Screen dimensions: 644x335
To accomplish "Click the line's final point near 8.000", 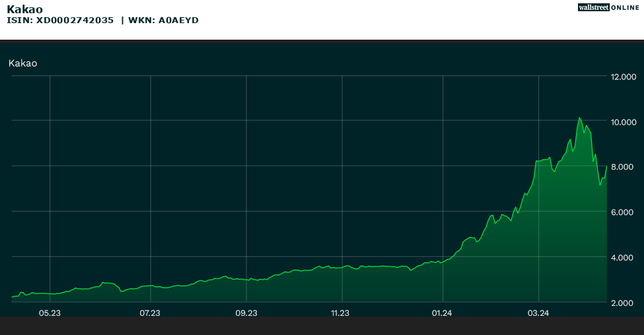I will (606, 166).
